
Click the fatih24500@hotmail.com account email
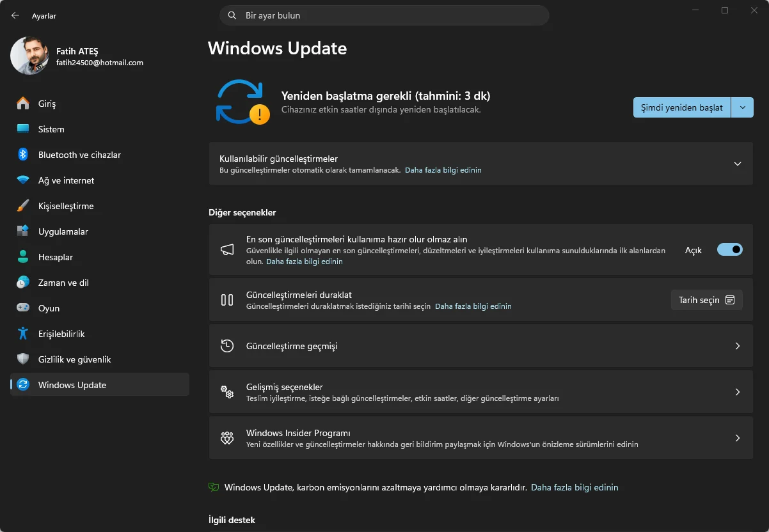coord(100,63)
